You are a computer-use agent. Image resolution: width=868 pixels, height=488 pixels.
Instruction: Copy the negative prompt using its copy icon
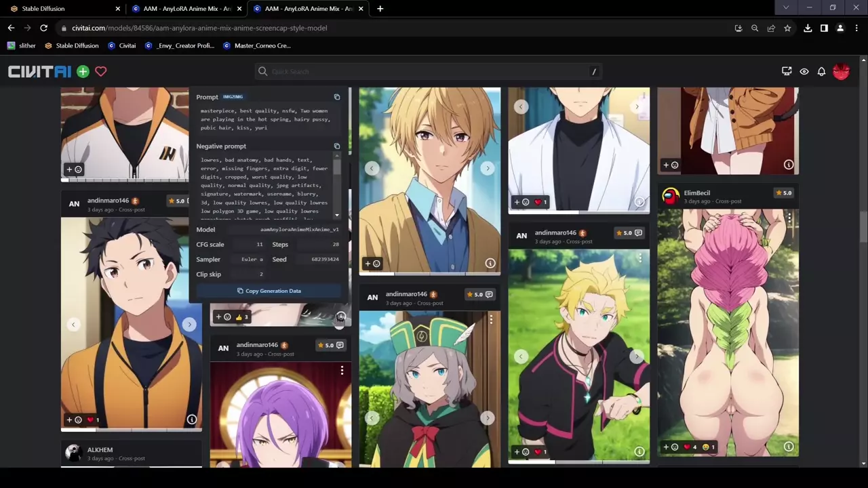tap(337, 146)
